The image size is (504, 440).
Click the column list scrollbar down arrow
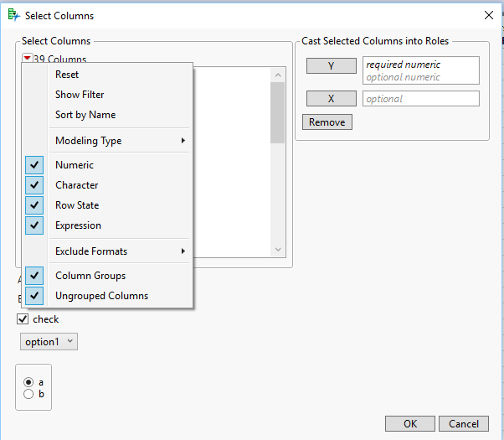click(x=279, y=249)
